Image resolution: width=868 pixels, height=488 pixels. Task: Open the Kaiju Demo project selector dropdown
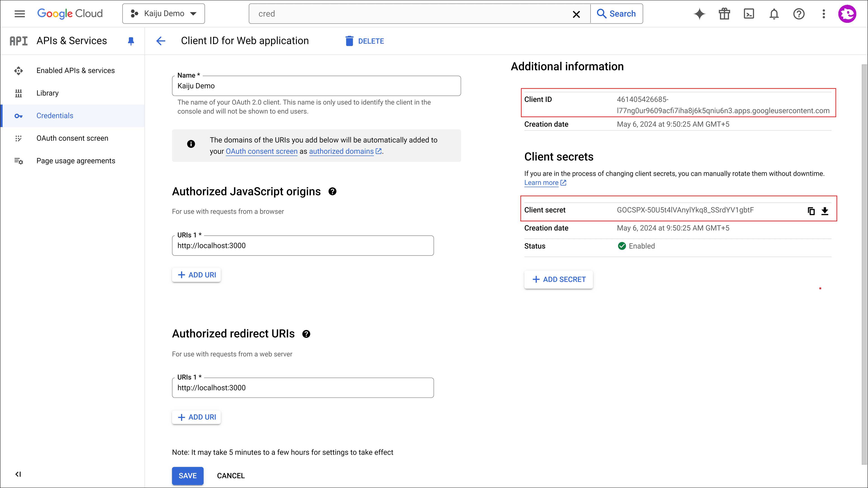(163, 14)
